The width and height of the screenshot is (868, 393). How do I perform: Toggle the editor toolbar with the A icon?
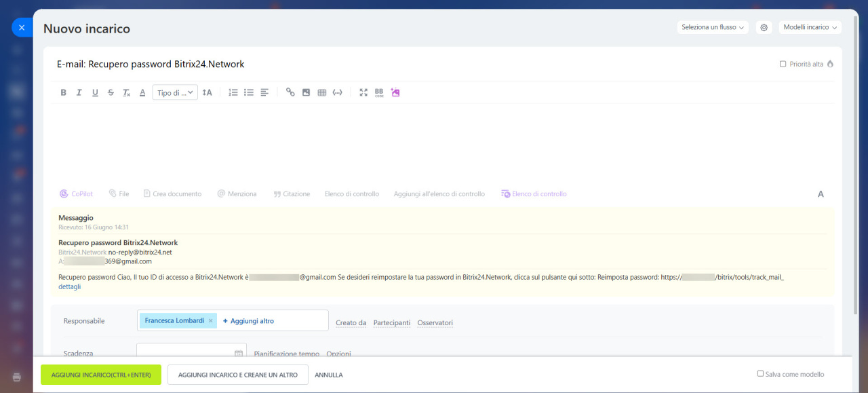[821, 194]
